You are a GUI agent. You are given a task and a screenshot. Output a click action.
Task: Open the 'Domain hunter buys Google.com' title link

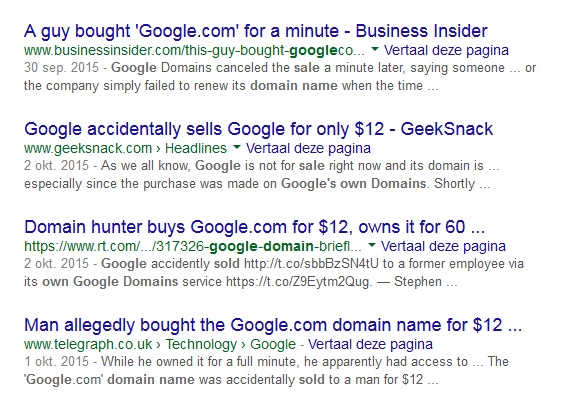click(255, 227)
